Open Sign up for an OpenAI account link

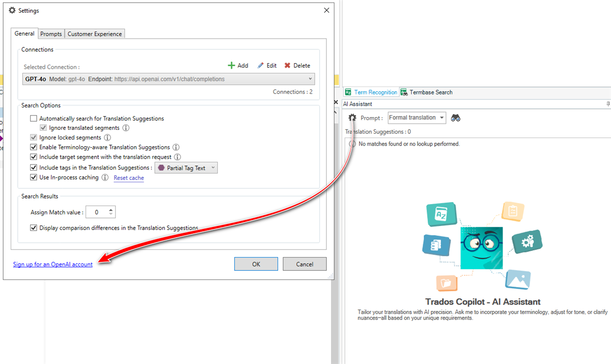53,264
